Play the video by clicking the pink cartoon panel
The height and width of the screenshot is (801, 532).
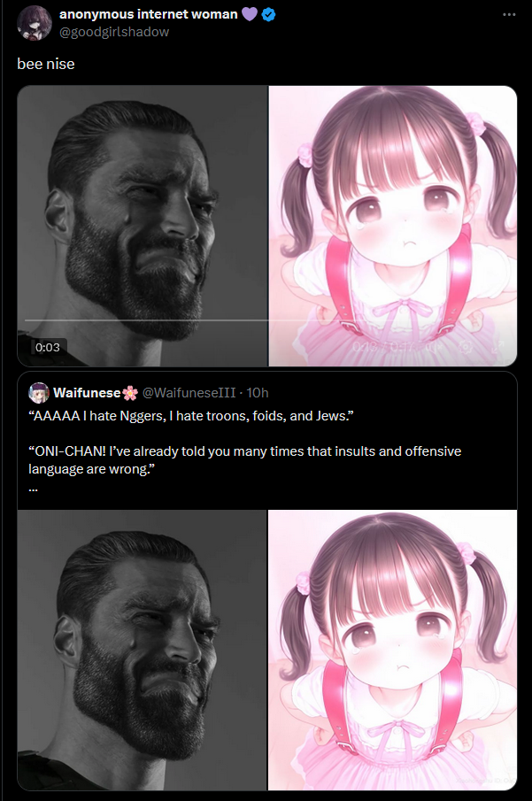[393, 226]
